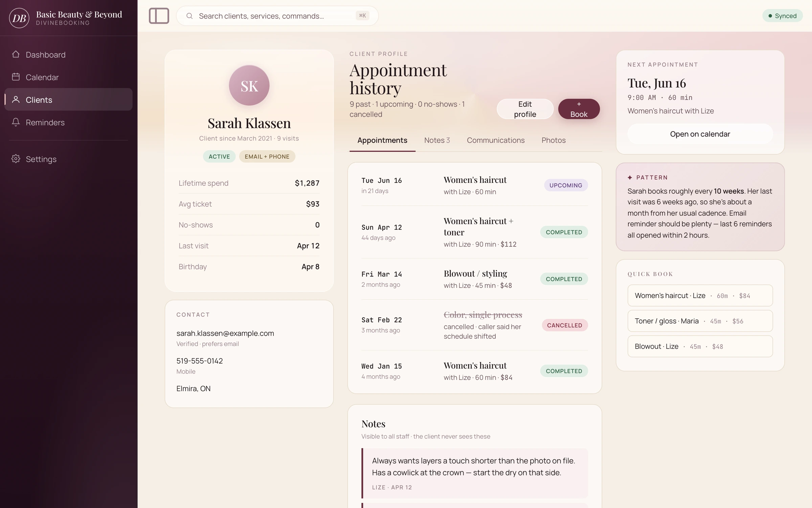Screen dimensions: 812x508
Task: Go to the Calendar page
Action: coord(68,77)
